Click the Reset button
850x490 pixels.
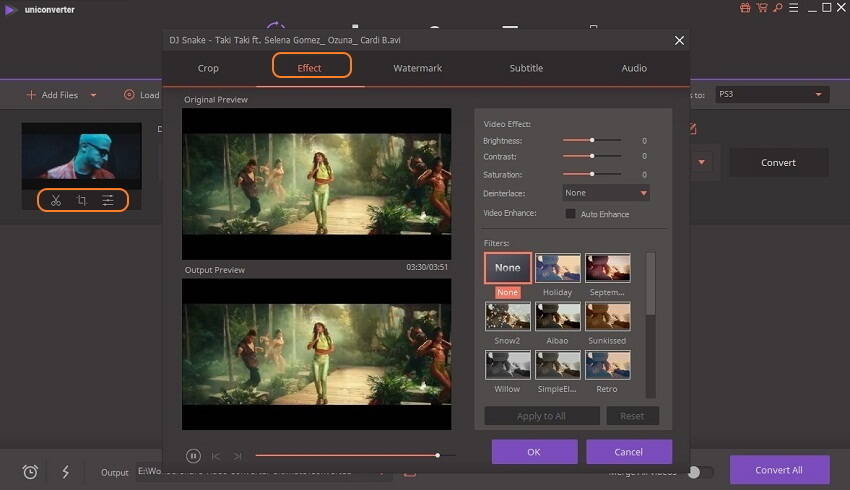(632, 416)
